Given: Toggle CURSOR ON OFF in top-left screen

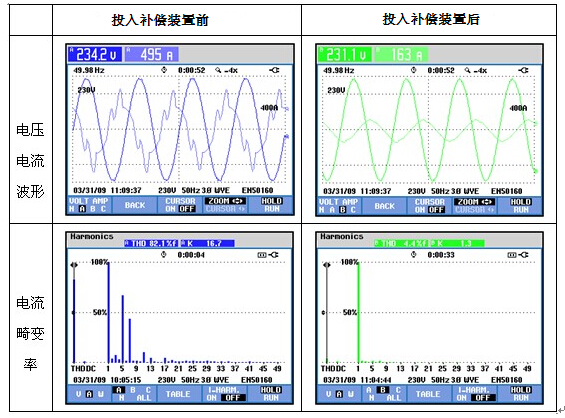Looking at the screenshot, I should pyautogui.click(x=180, y=205).
